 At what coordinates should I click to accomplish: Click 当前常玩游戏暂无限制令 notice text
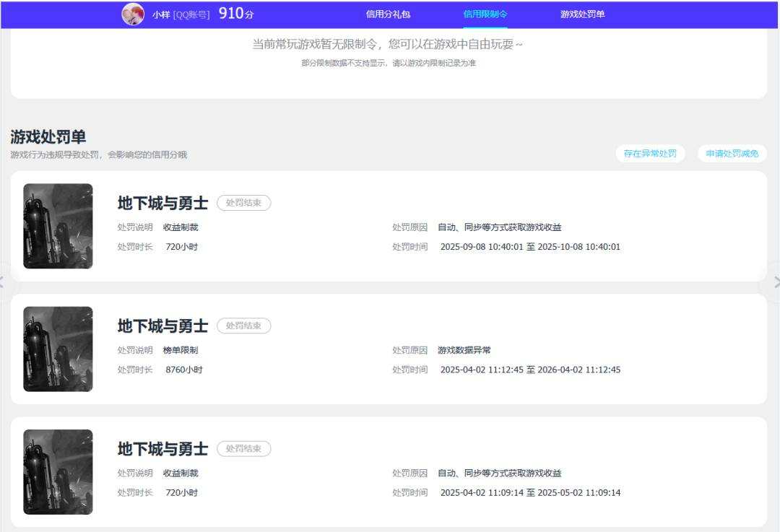(x=388, y=44)
